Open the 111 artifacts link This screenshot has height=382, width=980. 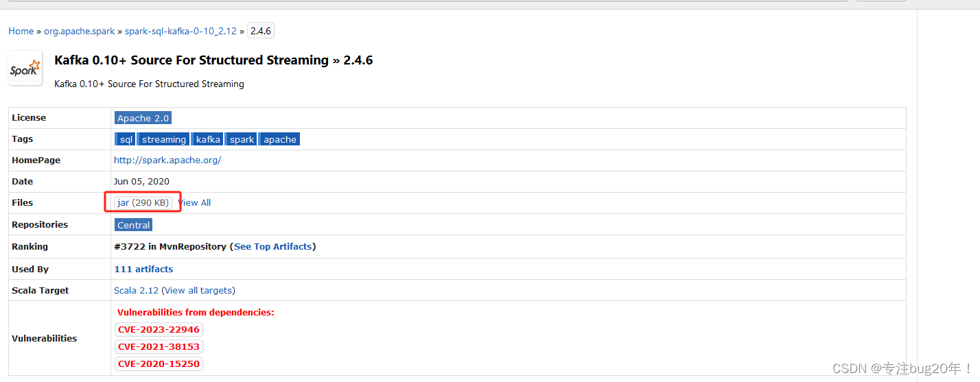[x=143, y=269]
